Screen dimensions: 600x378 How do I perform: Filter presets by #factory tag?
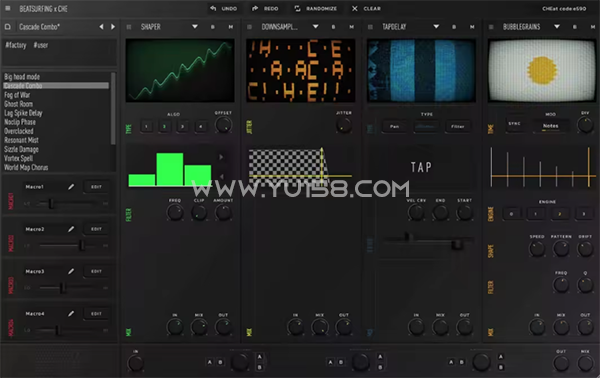pyautogui.click(x=16, y=45)
